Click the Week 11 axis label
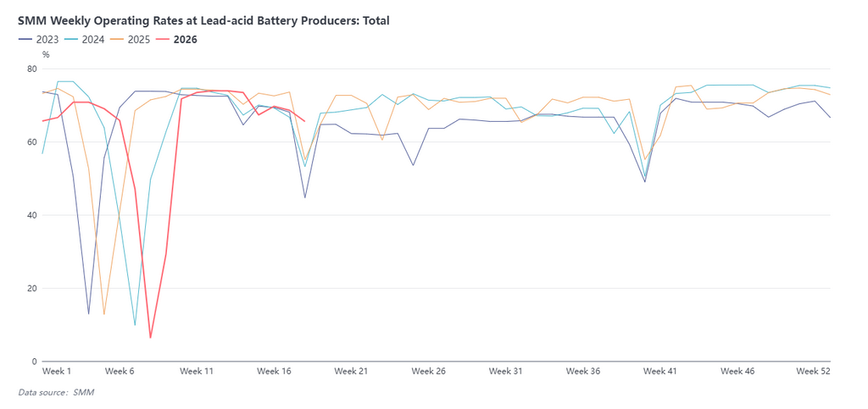Viewport: 868px width, 409px height. point(197,371)
